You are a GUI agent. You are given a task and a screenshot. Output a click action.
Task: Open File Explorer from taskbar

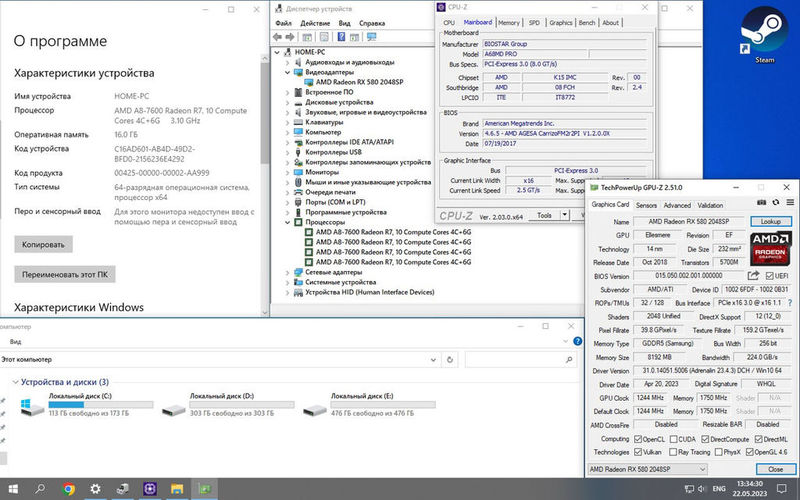(x=177, y=489)
